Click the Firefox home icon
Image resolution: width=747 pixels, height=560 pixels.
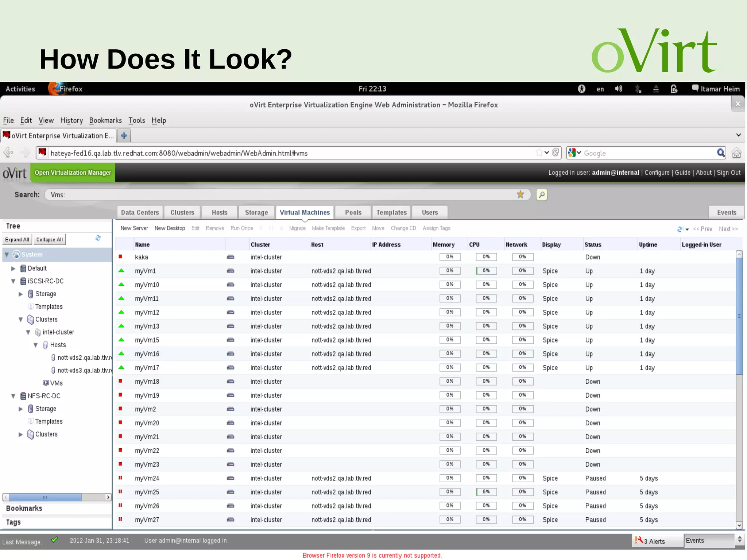point(736,153)
